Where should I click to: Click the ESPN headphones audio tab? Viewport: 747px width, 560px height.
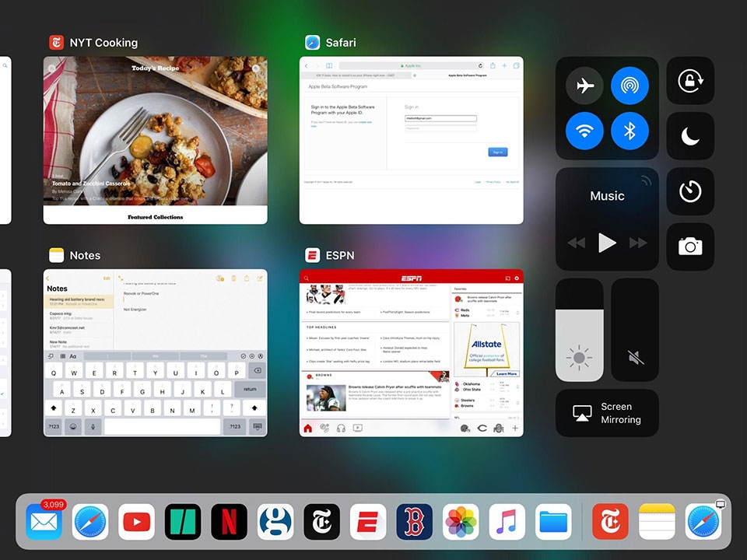341,428
